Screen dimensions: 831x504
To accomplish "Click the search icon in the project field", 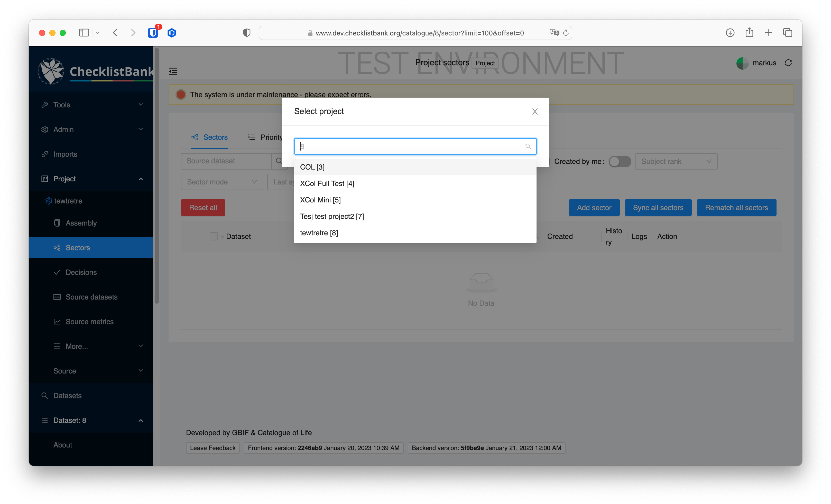I will pyautogui.click(x=528, y=146).
